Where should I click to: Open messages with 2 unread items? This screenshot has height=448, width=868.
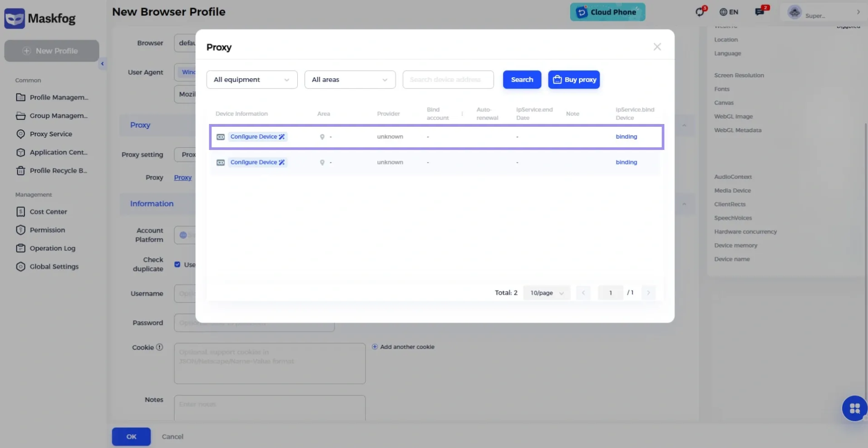(759, 12)
